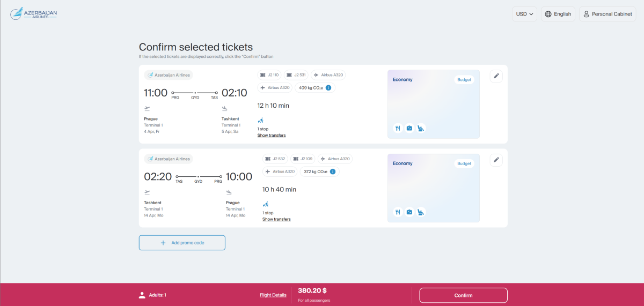Select the J2 110 flight number chip
Viewport: 644px width, 306px height.
coord(269,75)
